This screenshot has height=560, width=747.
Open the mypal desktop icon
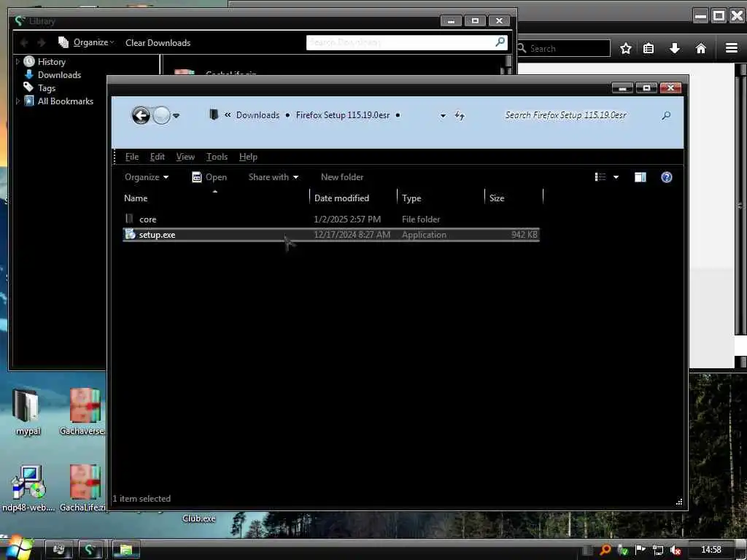tap(27, 412)
